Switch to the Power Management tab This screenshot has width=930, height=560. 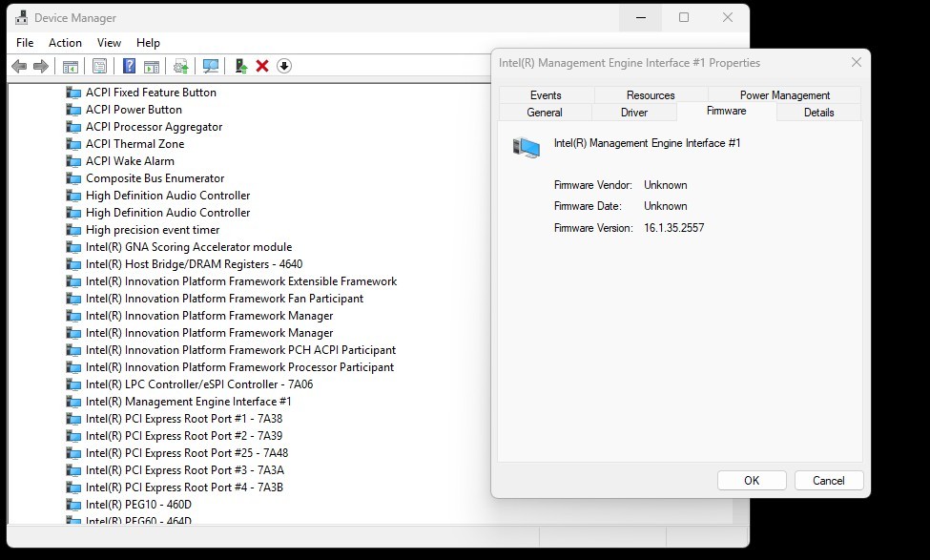coord(785,94)
